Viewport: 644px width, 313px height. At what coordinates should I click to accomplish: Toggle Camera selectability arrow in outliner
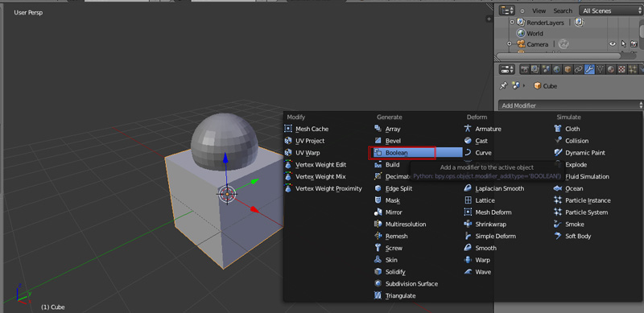coord(623,44)
